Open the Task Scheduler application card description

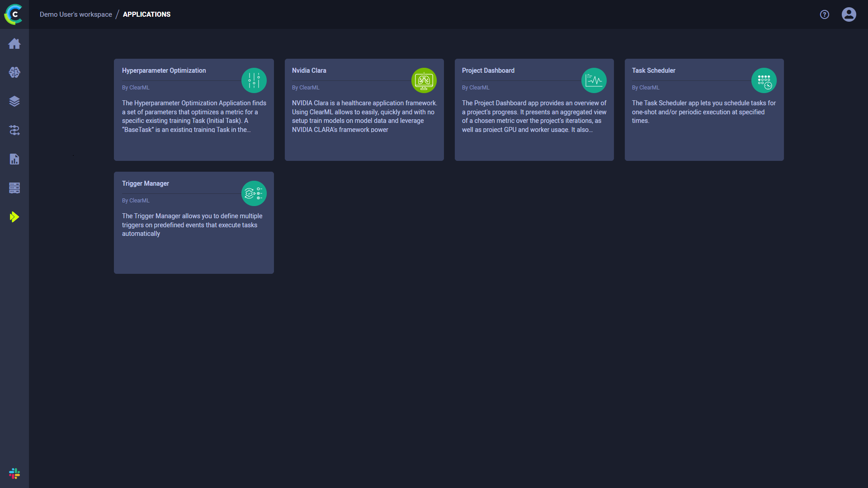pos(703,112)
